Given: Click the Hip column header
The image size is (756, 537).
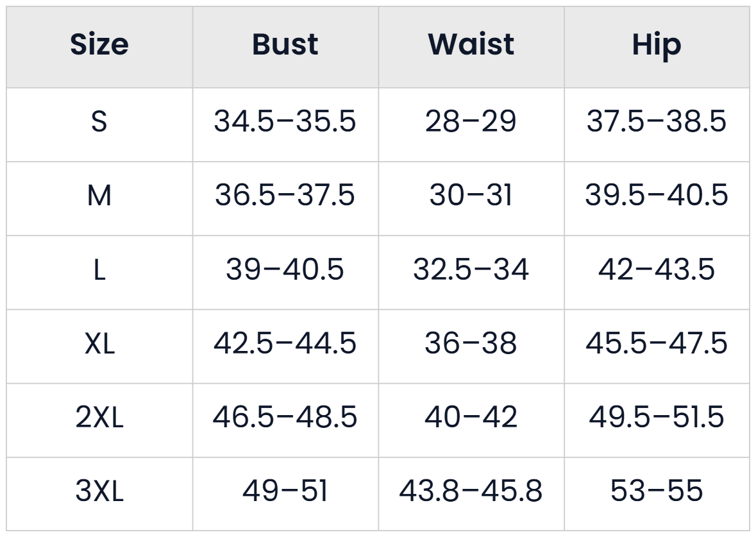Looking at the screenshot, I should click(657, 46).
